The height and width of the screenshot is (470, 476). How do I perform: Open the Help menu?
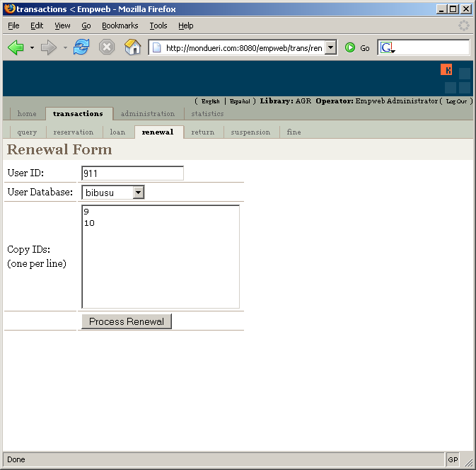185,25
